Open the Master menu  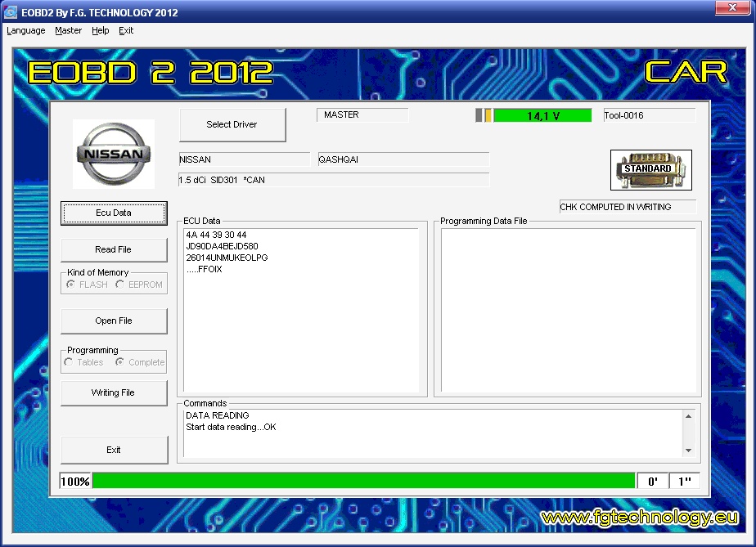pyautogui.click(x=69, y=30)
